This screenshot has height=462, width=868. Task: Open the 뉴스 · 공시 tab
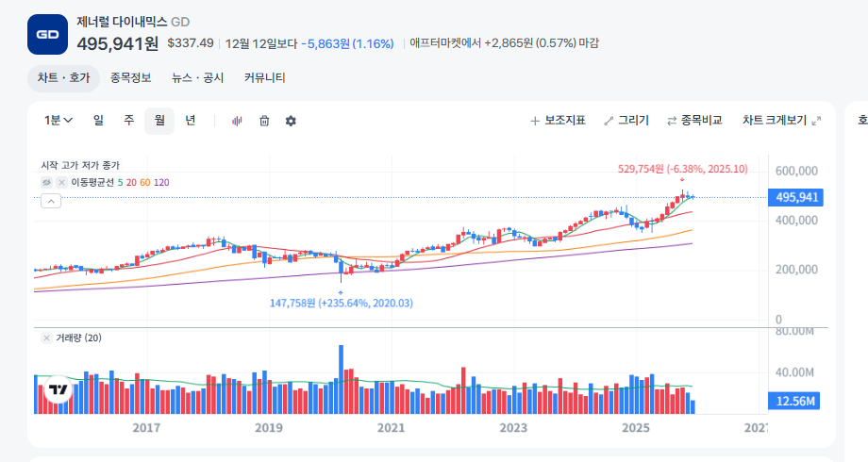click(197, 78)
